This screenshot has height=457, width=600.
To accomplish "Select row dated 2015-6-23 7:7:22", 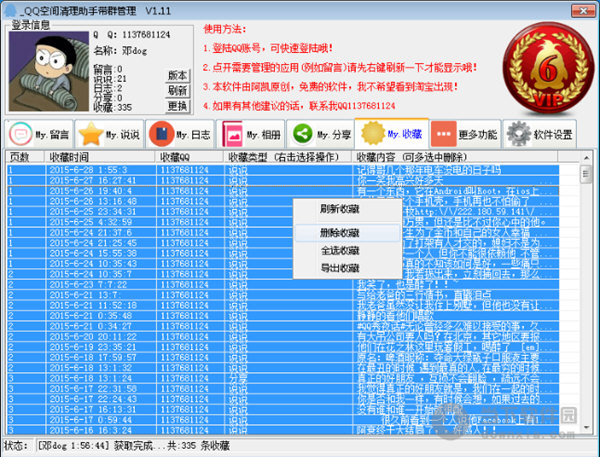I will (x=283, y=284).
